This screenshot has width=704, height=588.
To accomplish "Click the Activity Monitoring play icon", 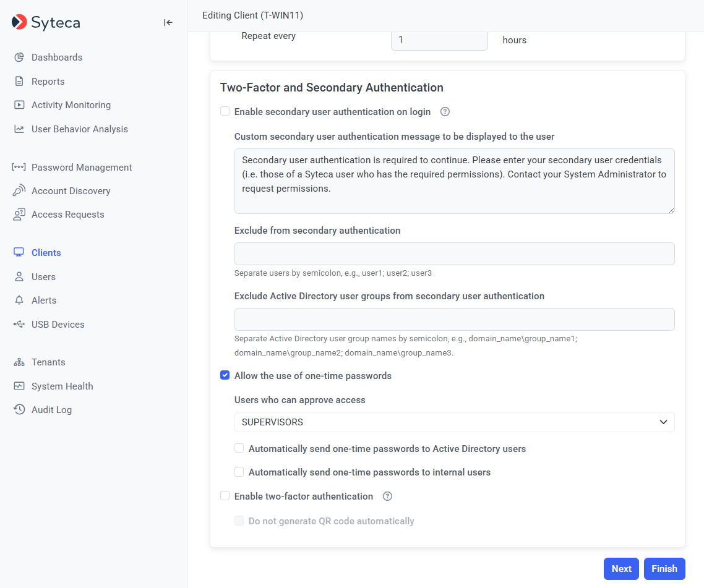I will 19,105.
